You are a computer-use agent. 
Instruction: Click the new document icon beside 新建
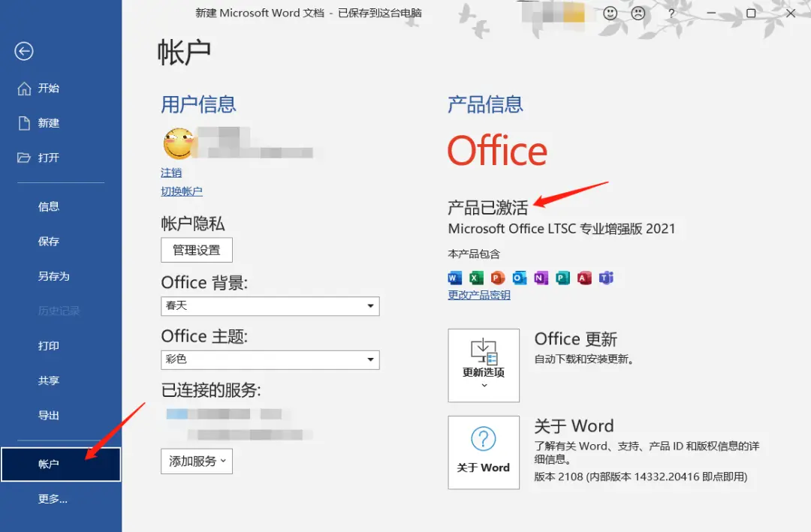pyautogui.click(x=24, y=123)
